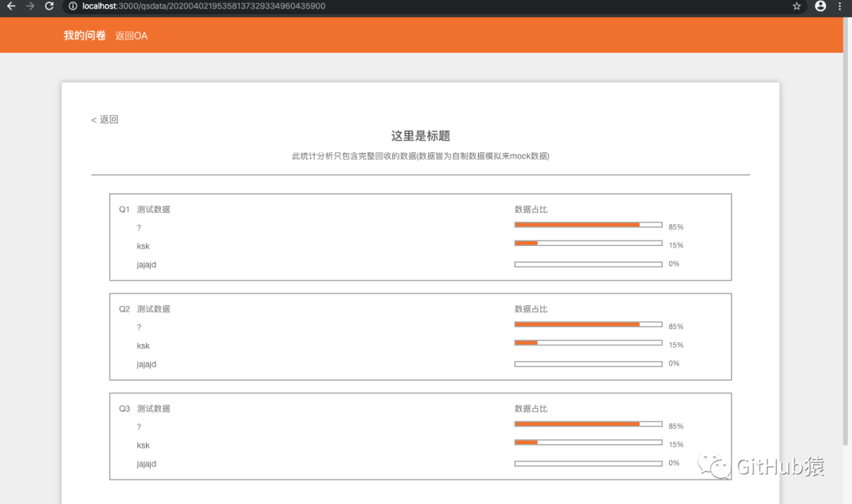Click the Q1 85% progress bar
The width and height of the screenshot is (852, 504).
(x=588, y=225)
